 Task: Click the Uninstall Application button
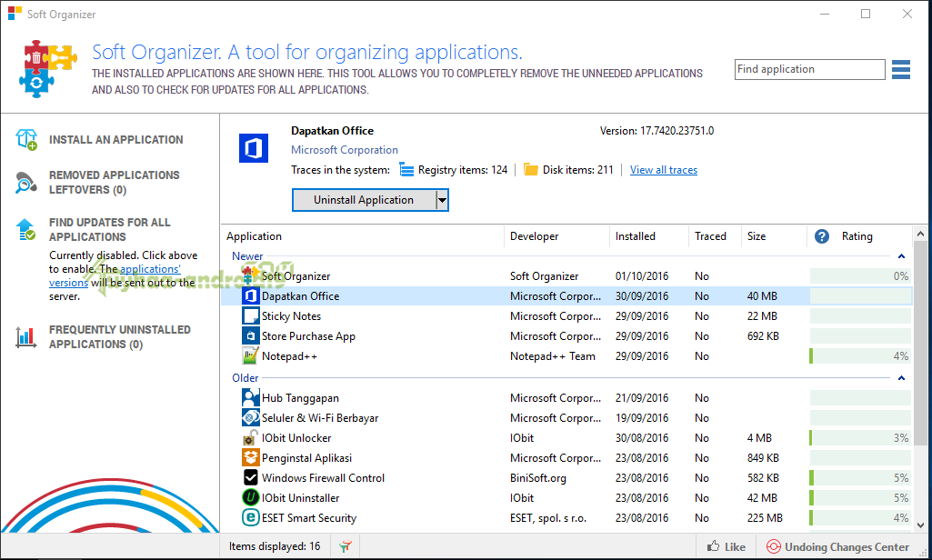pos(364,200)
